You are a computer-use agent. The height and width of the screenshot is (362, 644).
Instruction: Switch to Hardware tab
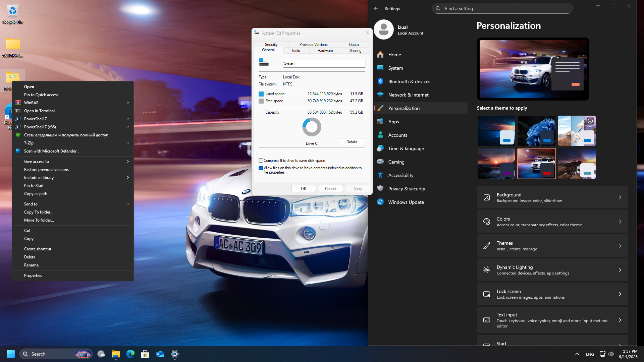325,51
